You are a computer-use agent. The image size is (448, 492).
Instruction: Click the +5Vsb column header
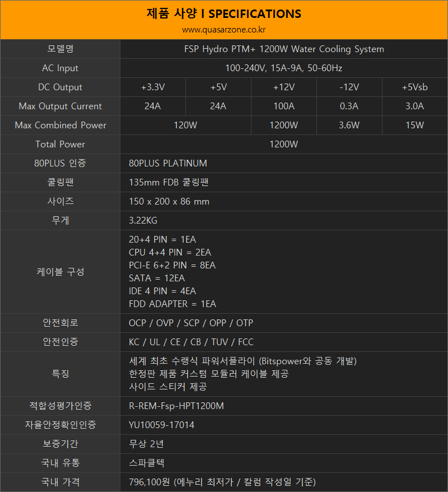pyautogui.click(x=414, y=87)
